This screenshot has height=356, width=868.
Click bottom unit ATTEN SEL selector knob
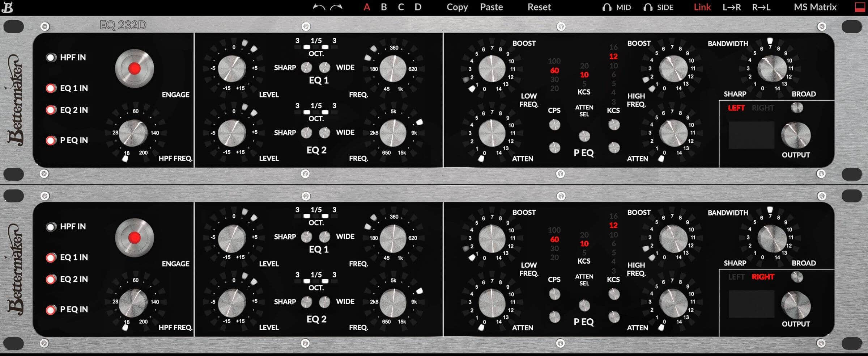coord(584,305)
